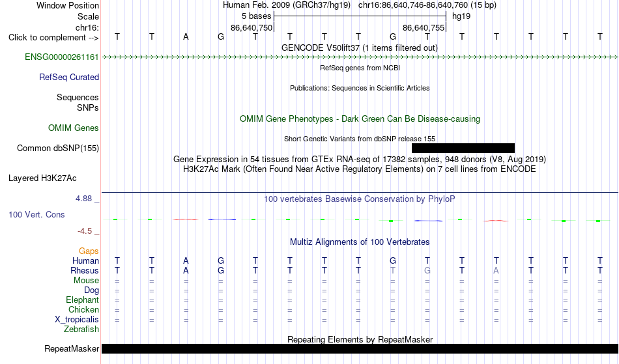Click the Sequences track label

[x=78, y=98]
